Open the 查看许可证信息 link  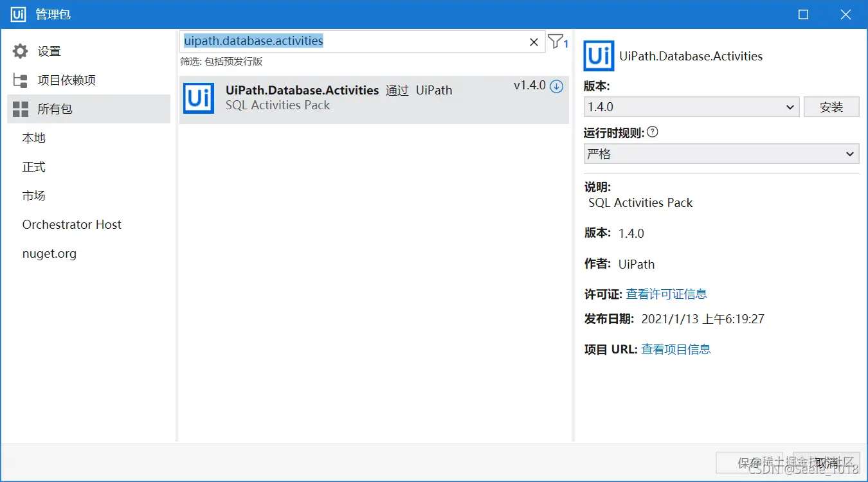[667, 294]
